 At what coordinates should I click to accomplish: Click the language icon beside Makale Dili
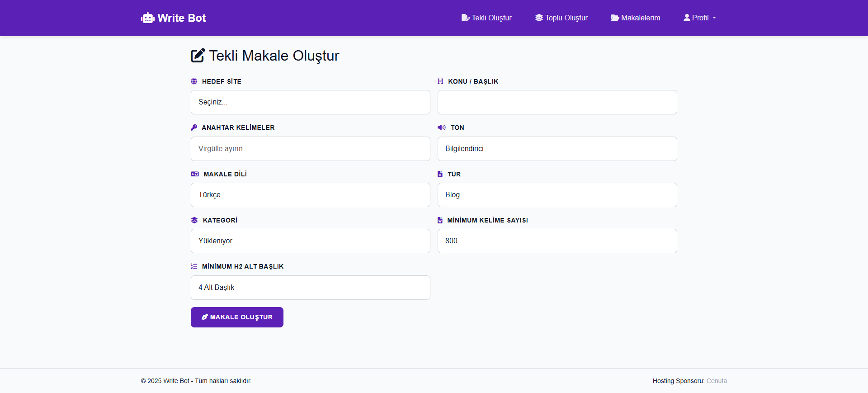point(195,174)
